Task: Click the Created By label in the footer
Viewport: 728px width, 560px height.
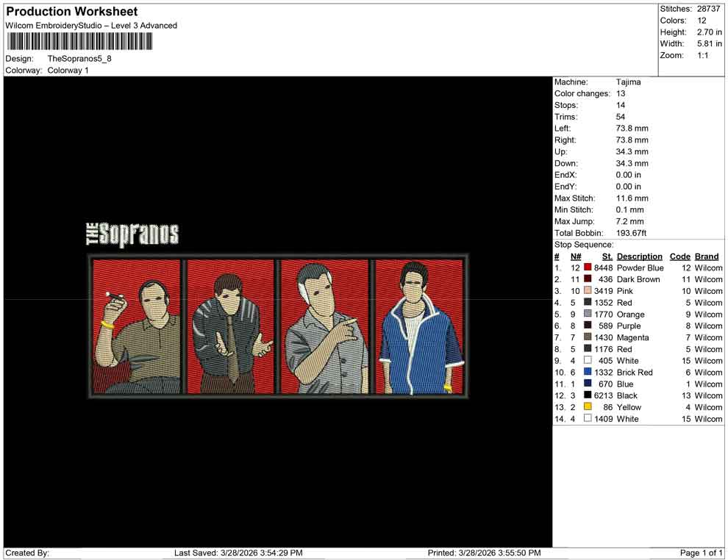Action: click(x=27, y=553)
